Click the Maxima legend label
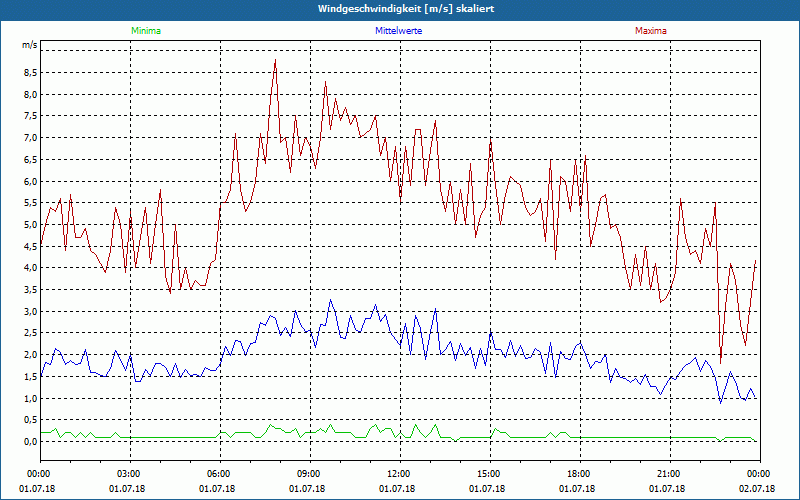The width and height of the screenshot is (800, 500). tap(651, 31)
